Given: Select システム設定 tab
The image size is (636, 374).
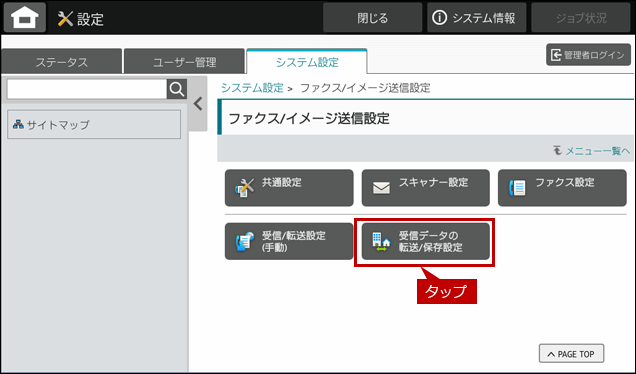Looking at the screenshot, I should (307, 62).
